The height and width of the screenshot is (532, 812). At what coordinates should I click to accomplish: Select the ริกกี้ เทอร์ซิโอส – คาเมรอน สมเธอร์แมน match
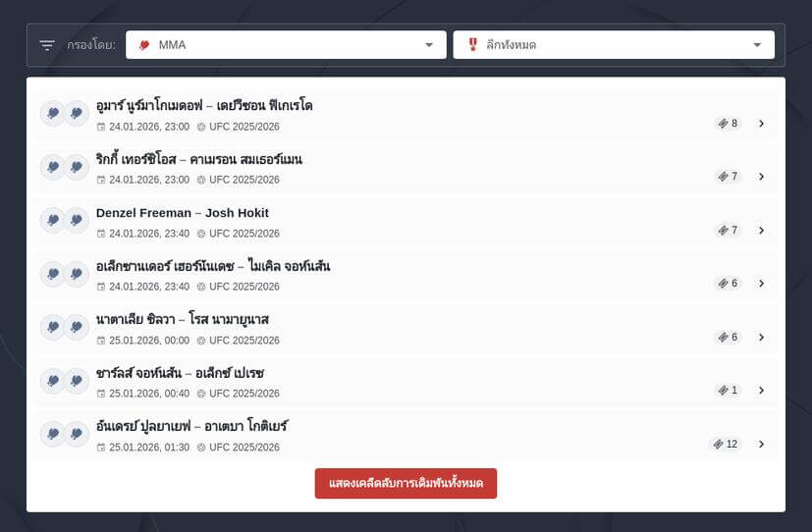coord(199,159)
